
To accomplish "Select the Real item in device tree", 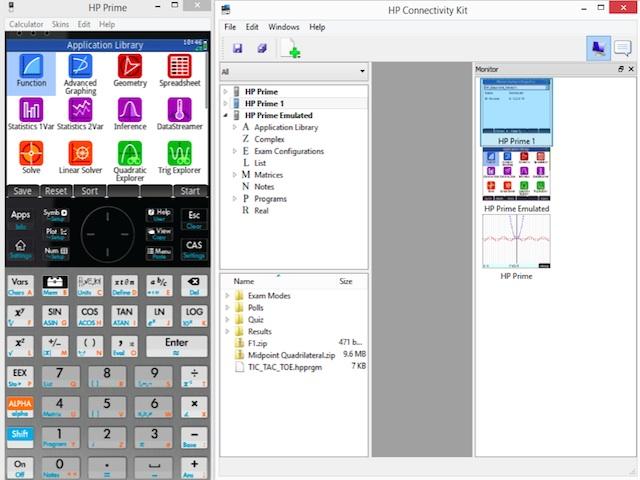I will pos(261,211).
